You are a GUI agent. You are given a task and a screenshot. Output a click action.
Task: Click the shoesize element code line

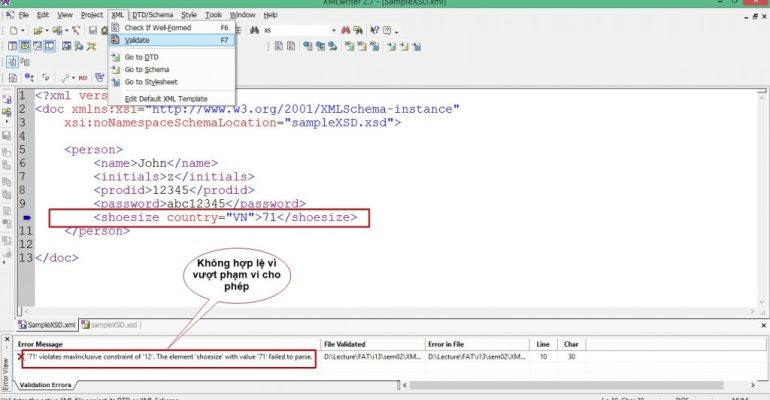pyautogui.click(x=225, y=217)
